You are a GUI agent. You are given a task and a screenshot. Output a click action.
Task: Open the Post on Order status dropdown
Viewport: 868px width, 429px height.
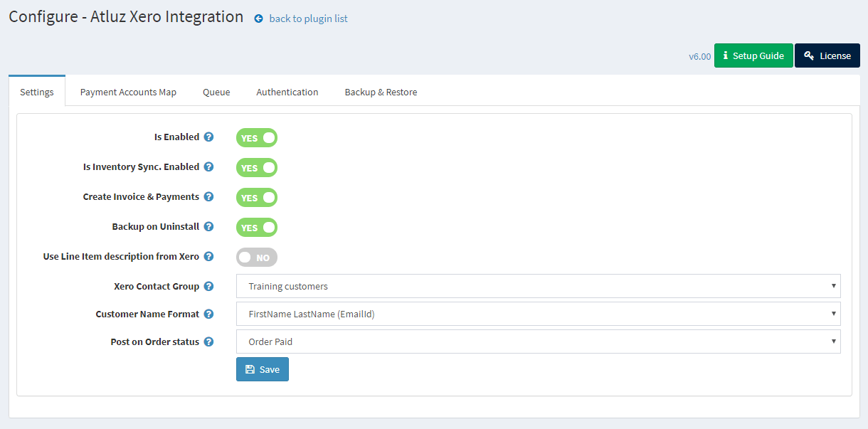pos(539,341)
